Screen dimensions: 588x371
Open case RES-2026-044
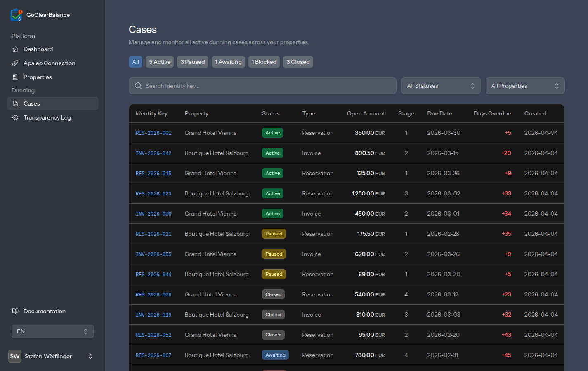(153, 275)
